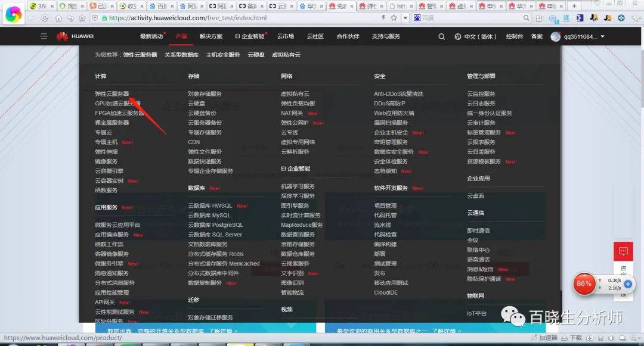Open the 关系型数据库 recommended link
This screenshot has height=346, width=644.
[x=181, y=55]
